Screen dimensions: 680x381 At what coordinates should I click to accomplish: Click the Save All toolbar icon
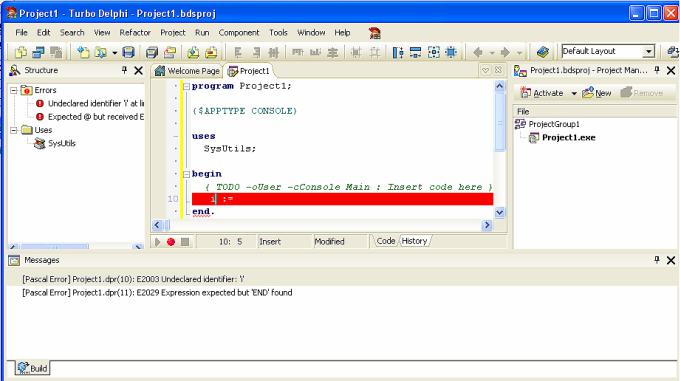click(152, 52)
